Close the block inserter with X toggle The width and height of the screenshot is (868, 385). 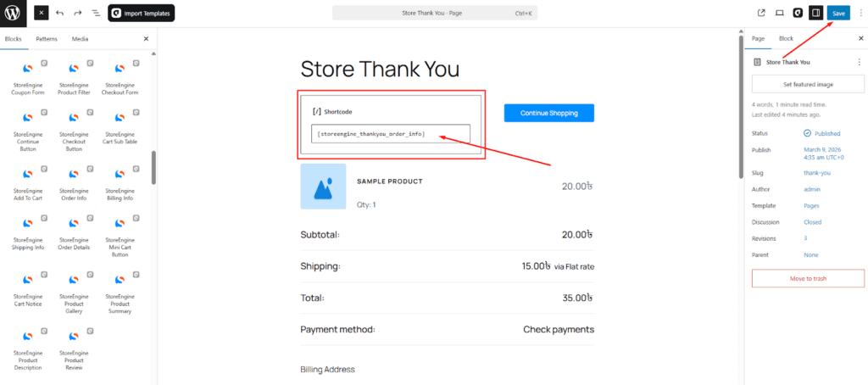point(41,13)
